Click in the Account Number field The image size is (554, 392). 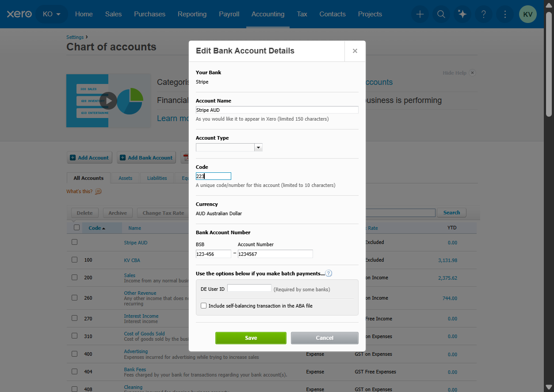pos(275,254)
